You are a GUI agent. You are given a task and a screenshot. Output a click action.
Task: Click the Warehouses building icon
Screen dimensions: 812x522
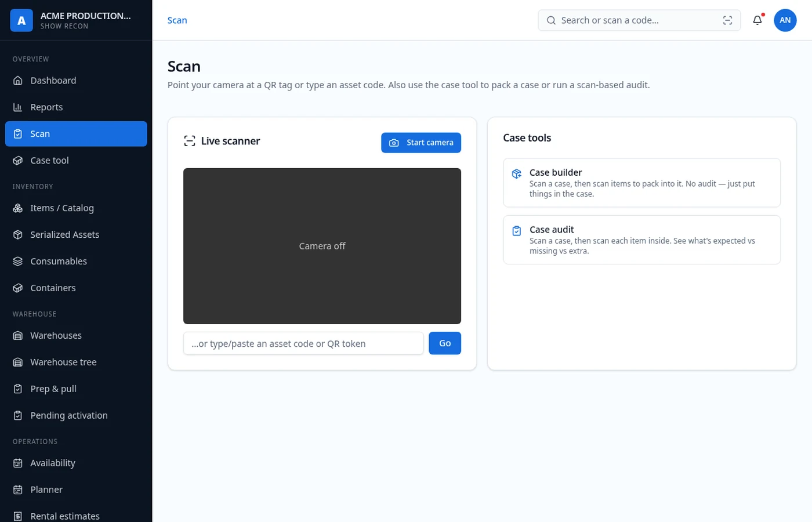coord(18,336)
